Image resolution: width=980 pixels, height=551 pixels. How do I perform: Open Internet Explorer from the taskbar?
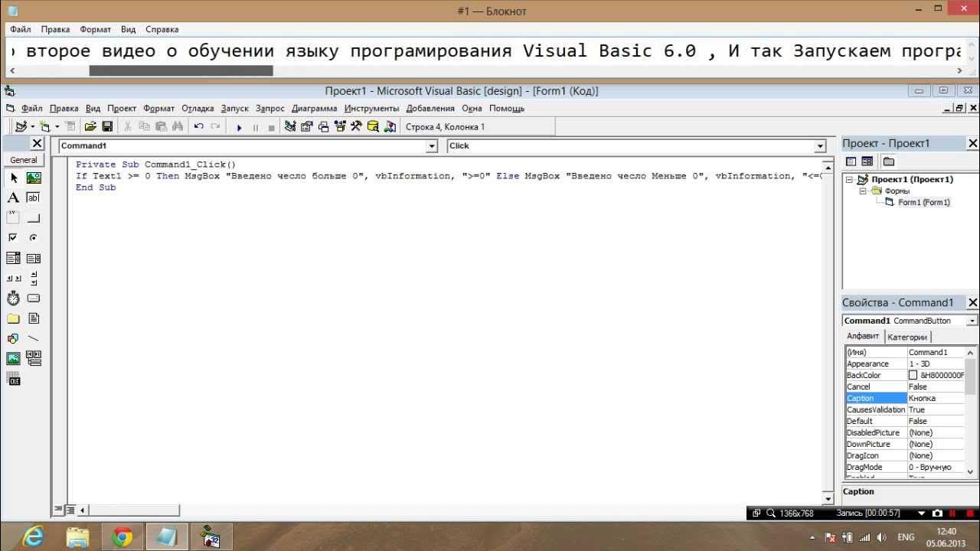pos(32,537)
